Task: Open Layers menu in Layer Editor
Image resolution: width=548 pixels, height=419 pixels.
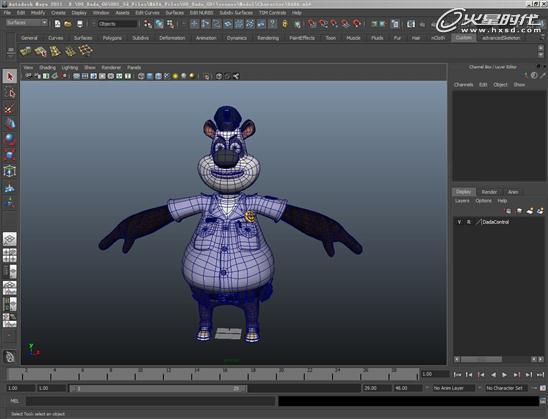Action: click(462, 201)
